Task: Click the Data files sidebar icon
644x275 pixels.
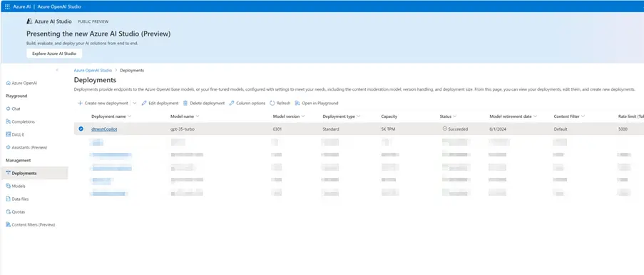Action: (9, 199)
